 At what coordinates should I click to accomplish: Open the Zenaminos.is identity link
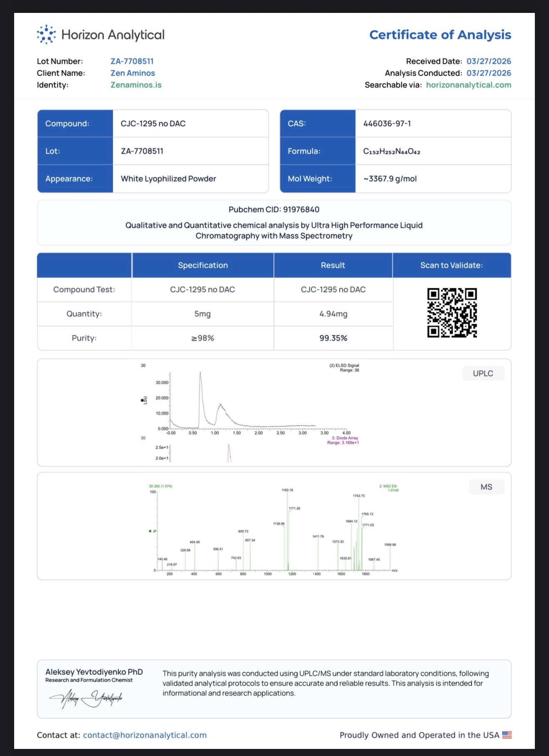(x=136, y=85)
